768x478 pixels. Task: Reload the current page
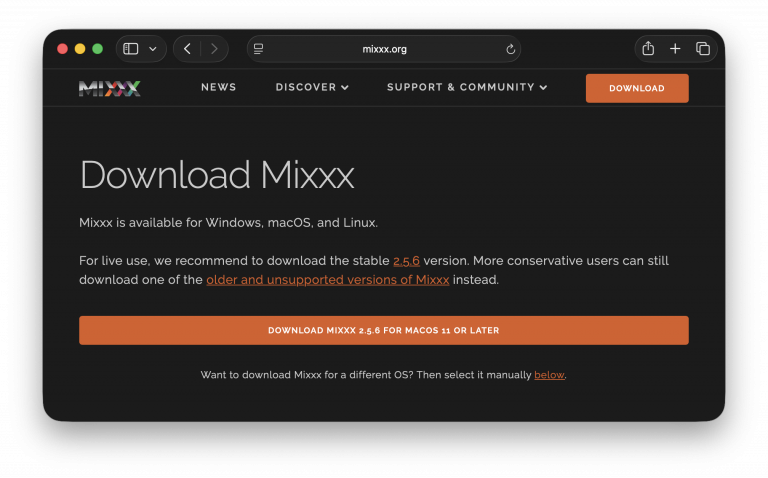(x=511, y=49)
